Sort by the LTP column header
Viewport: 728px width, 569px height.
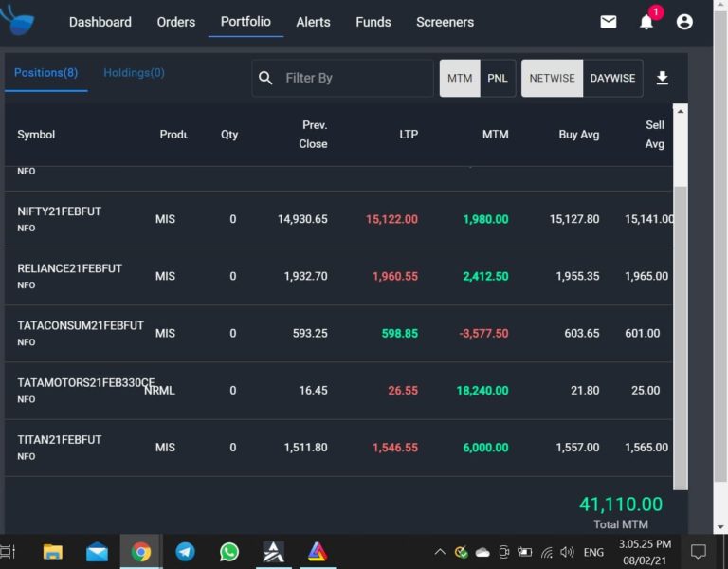409,135
